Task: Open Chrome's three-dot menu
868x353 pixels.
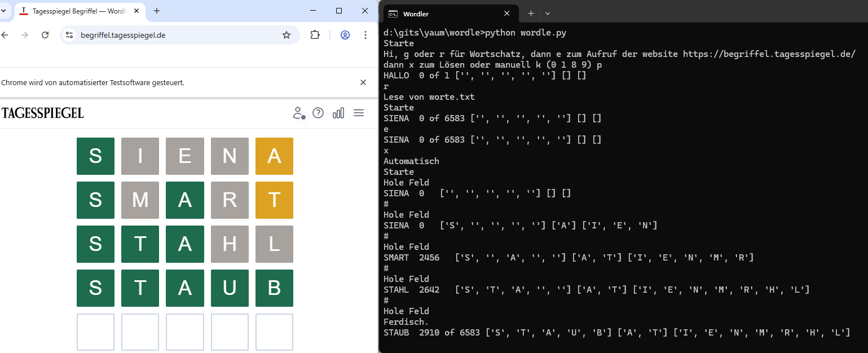Action: point(366,35)
